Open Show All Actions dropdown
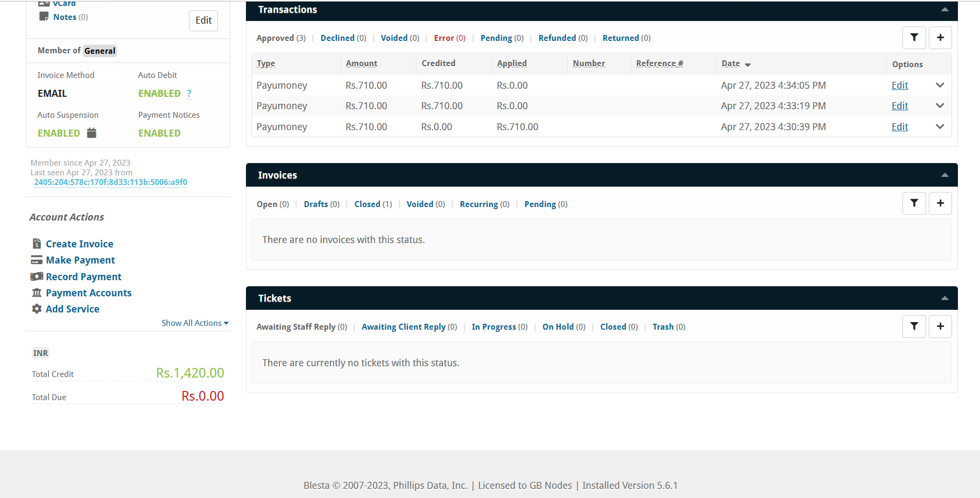Image resolution: width=980 pixels, height=498 pixels. coord(195,323)
